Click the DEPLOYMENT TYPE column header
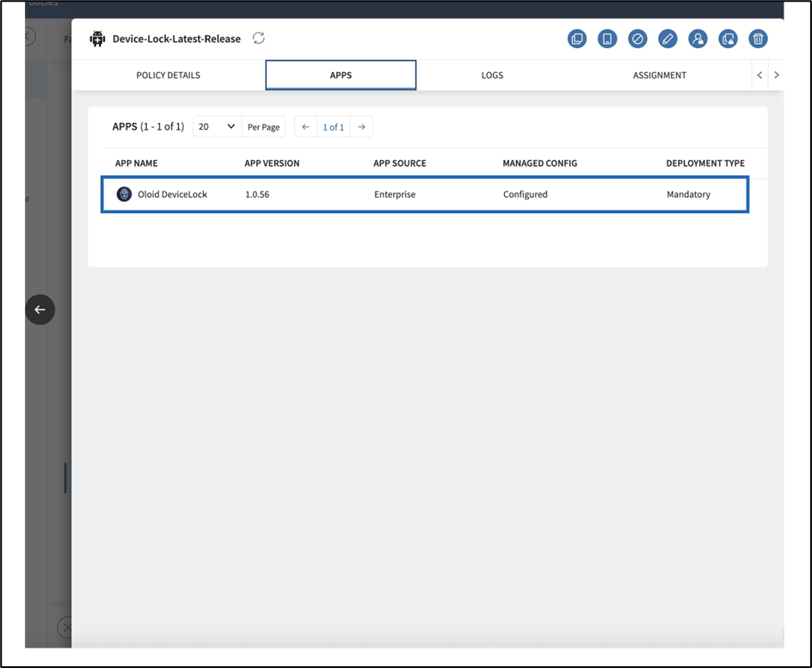This screenshot has height=668, width=812. 705,163
